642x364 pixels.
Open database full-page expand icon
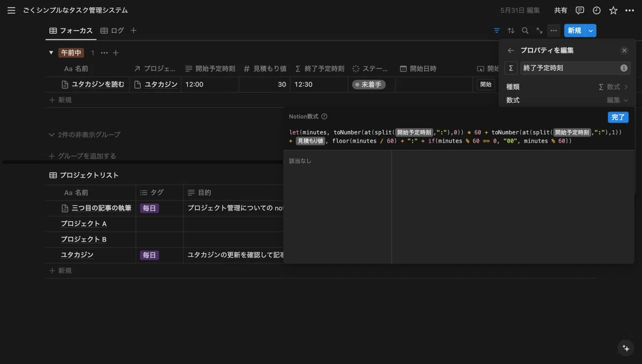[x=539, y=30]
